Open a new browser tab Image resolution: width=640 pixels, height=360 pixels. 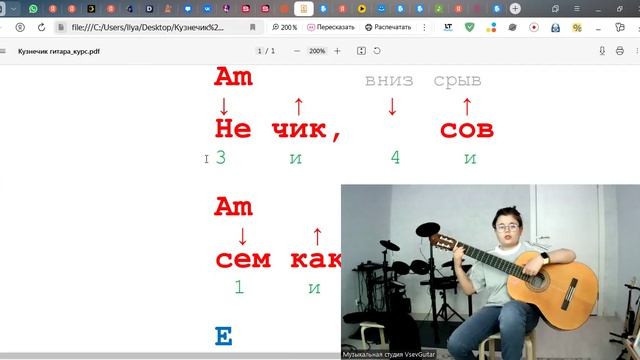[515, 9]
